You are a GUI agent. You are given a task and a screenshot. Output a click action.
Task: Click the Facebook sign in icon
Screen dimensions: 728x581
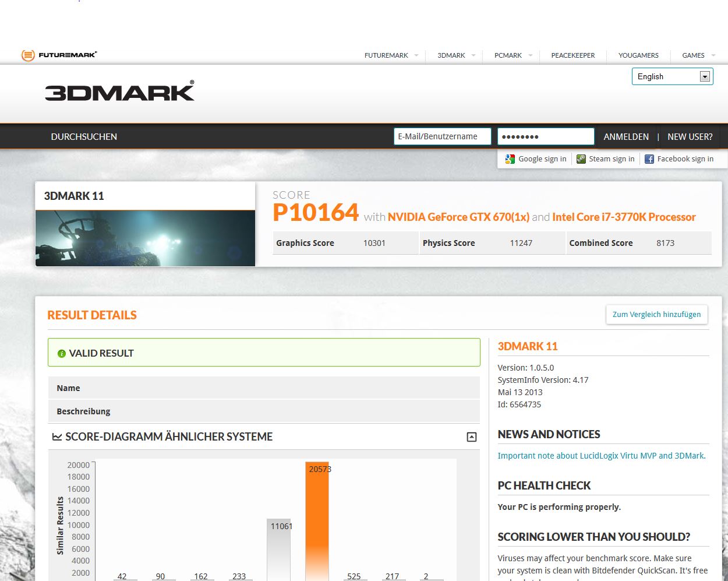649,159
